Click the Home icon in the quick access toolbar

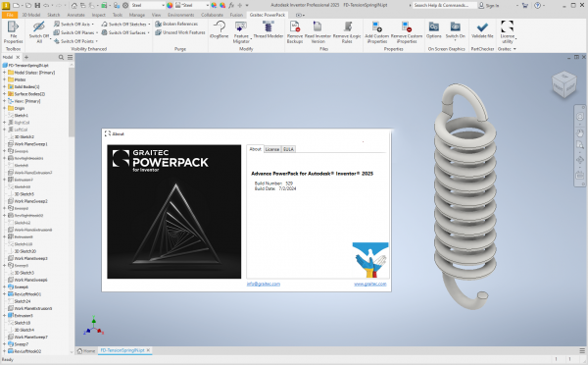click(74, 5)
